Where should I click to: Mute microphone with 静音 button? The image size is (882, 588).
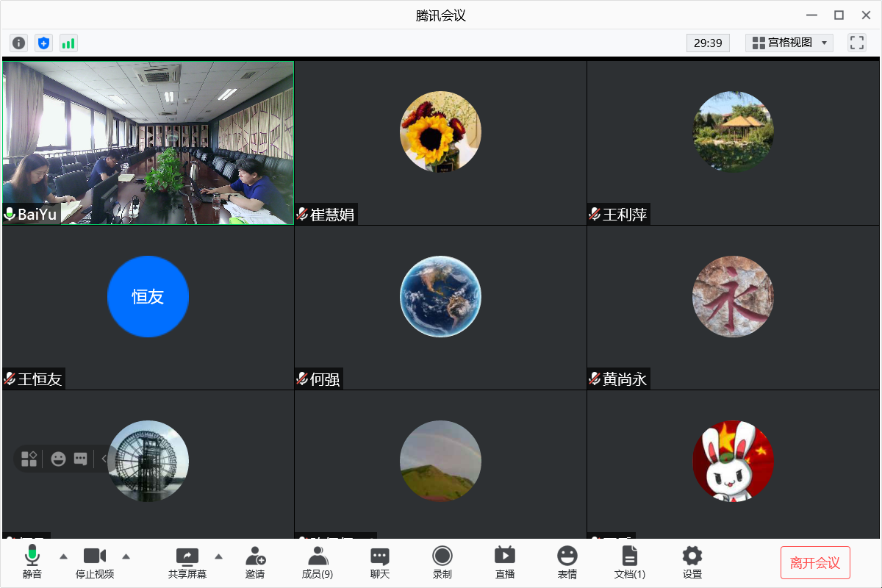(x=32, y=562)
